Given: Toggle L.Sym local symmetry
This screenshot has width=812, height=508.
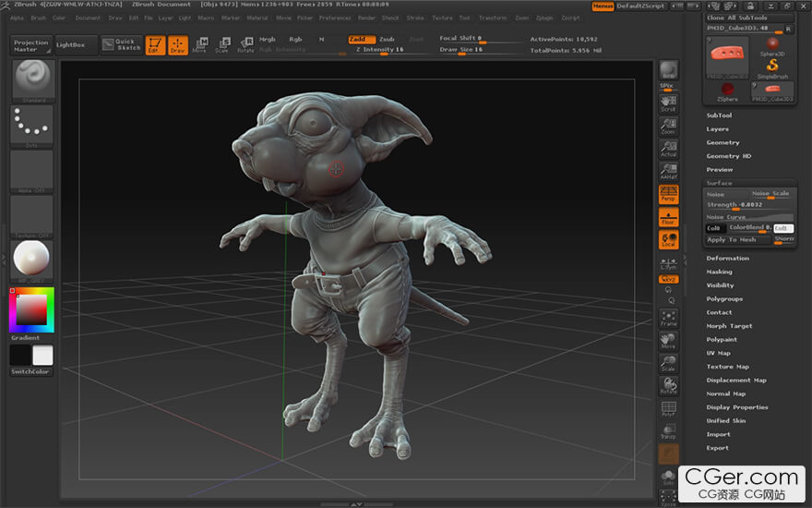Looking at the screenshot, I should click(x=668, y=263).
